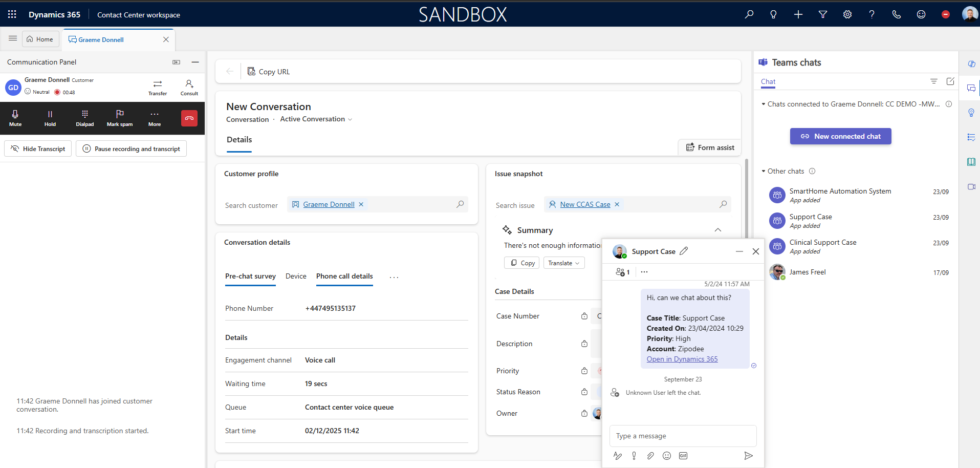Open the SmartHome Automation System chat
The image size is (980, 468).
[x=859, y=195]
